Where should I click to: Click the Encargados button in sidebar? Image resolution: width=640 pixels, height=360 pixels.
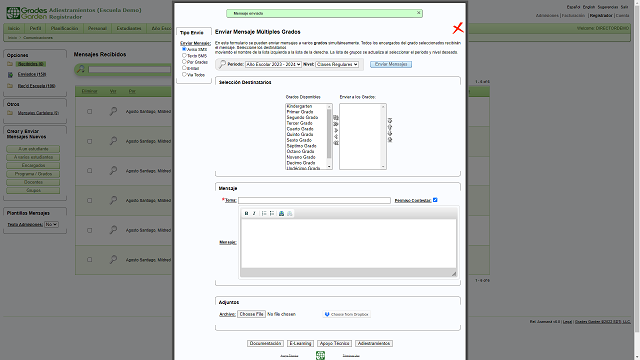pyautogui.click(x=33, y=166)
